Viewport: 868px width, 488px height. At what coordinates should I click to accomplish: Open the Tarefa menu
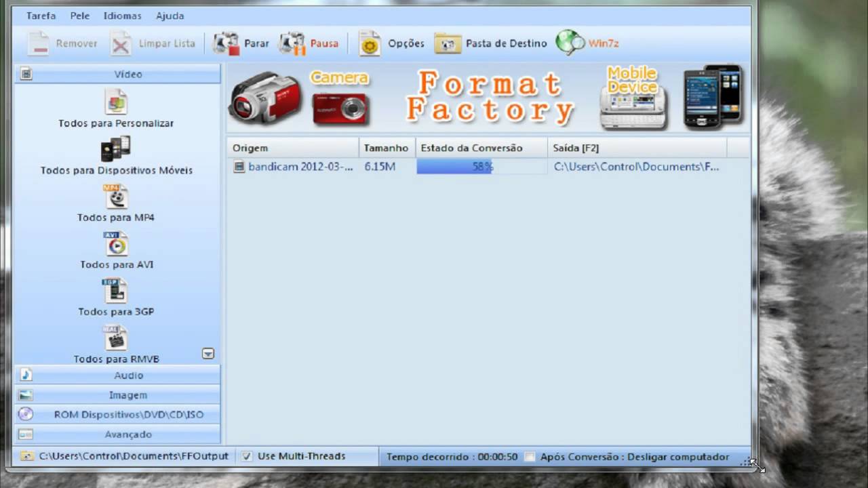41,16
